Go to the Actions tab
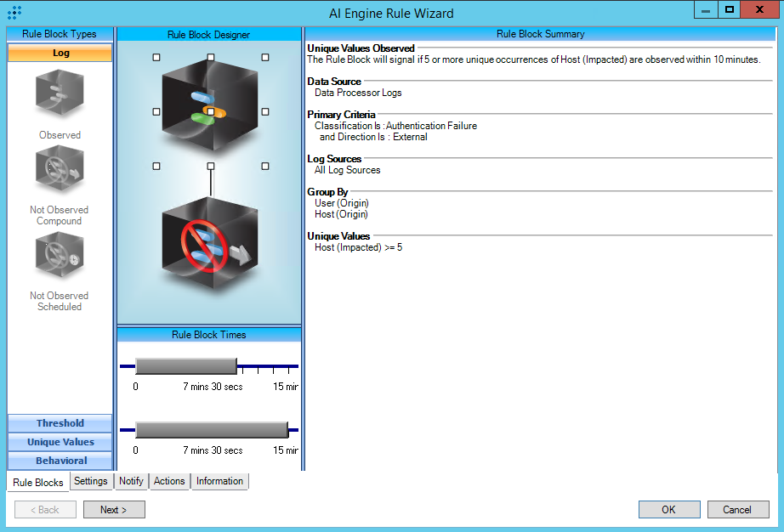Viewport: 784px width, 532px height. (x=169, y=481)
